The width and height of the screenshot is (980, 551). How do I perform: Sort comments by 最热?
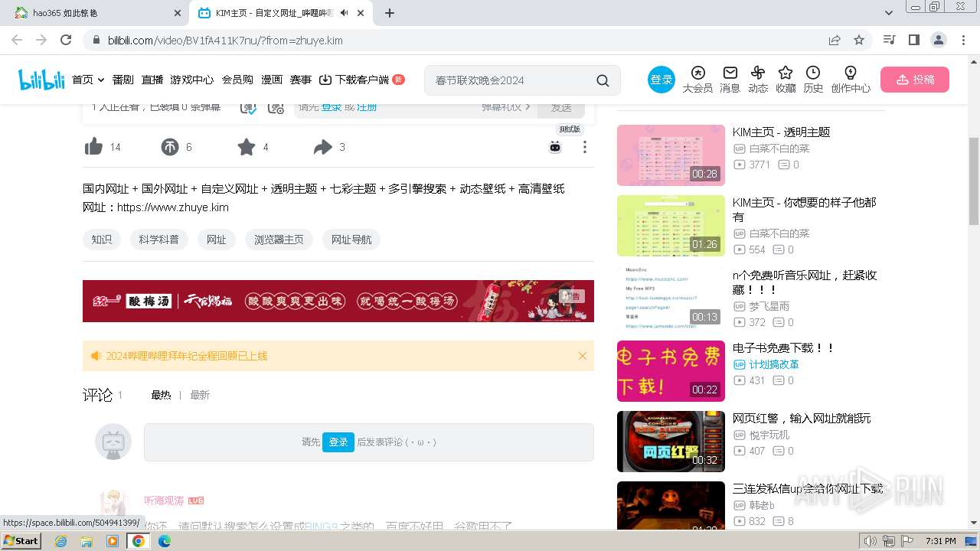[161, 395]
